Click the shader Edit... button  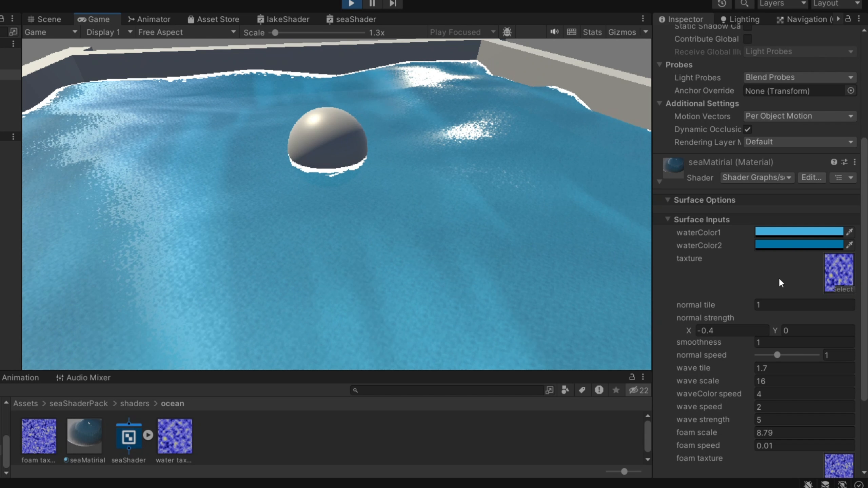click(x=811, y=178)
